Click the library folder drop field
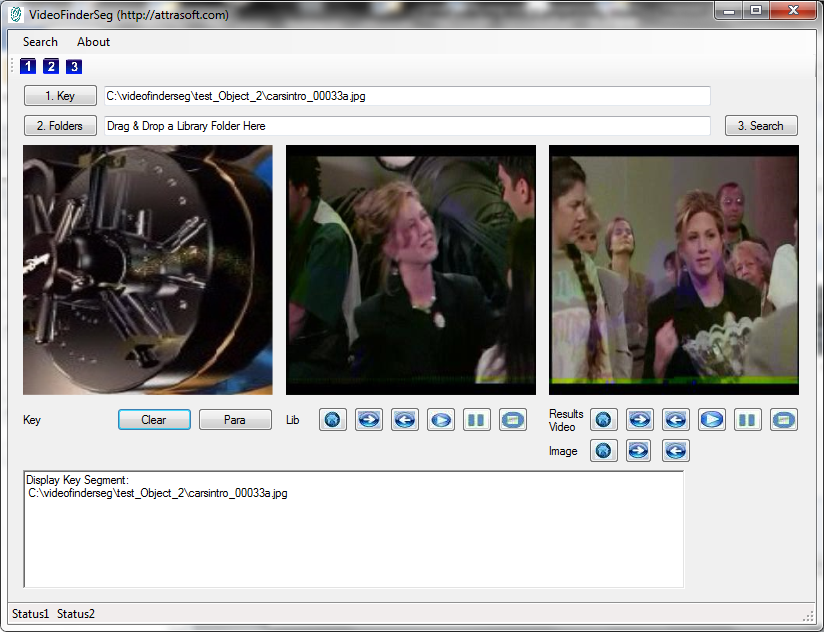824x632 pixels. (x=407, y=126)
